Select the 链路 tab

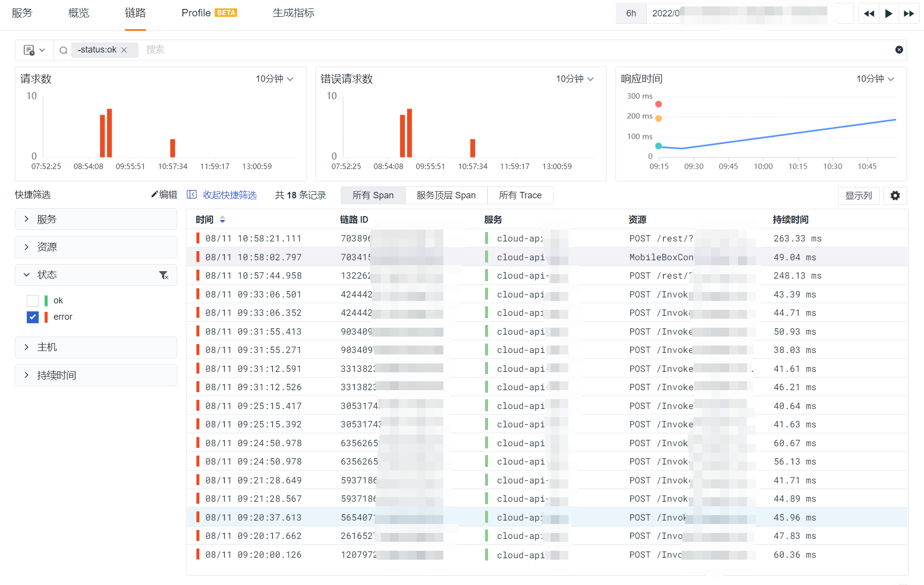[x=135, y=13]
